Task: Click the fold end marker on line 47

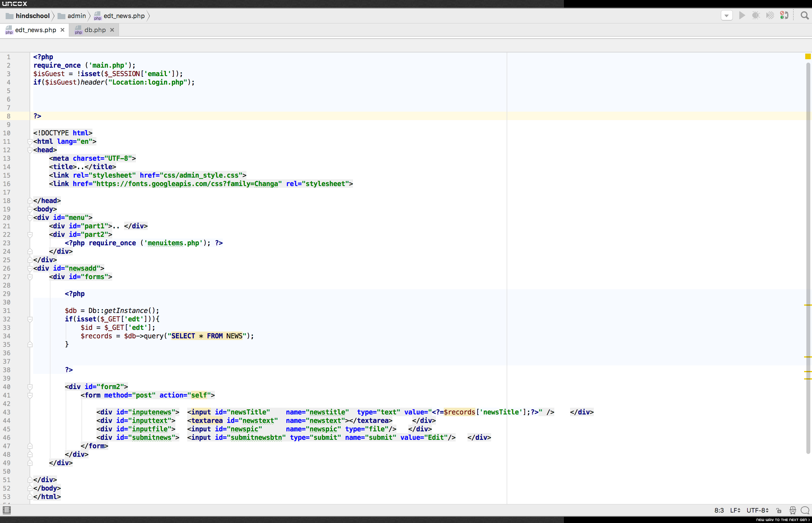Action: pos(30,446)
